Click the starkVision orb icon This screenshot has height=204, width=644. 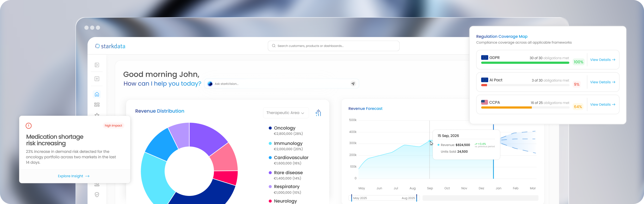pyautogui.click(x=210, y=84)
